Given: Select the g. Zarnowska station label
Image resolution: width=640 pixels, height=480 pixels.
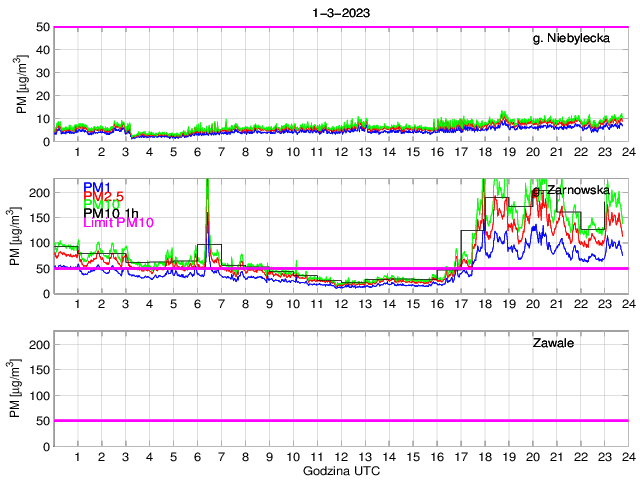Looking at the screenshot, I should tap(570, 190).
